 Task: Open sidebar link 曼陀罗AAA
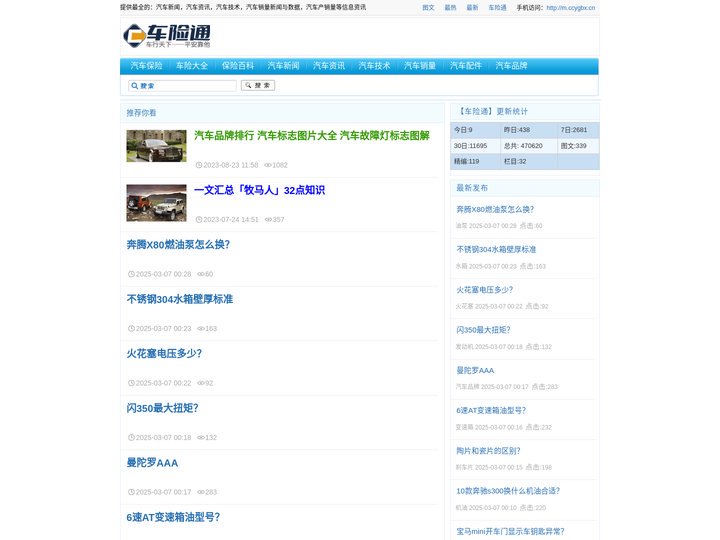click(475, 371)
